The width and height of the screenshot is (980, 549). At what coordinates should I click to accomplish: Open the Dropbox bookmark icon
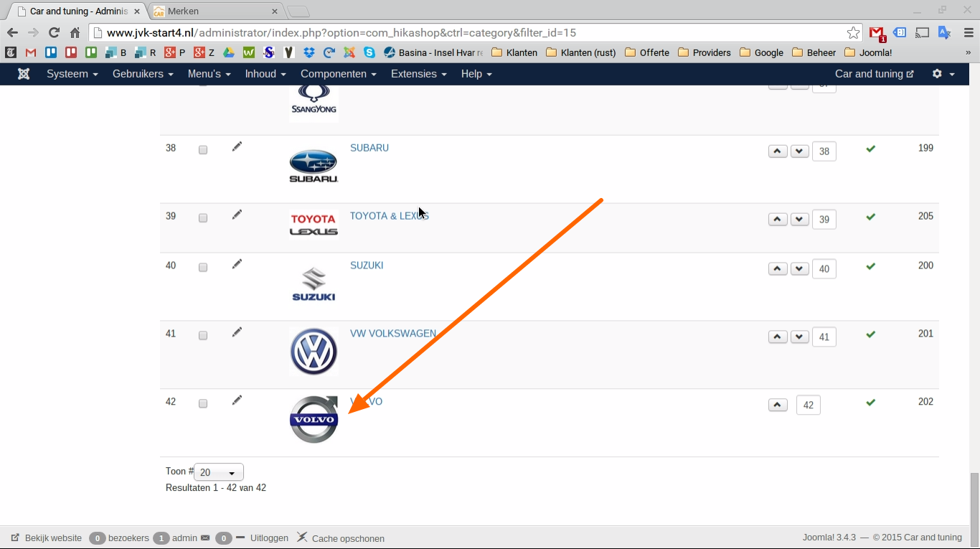[x=309, y=52]
